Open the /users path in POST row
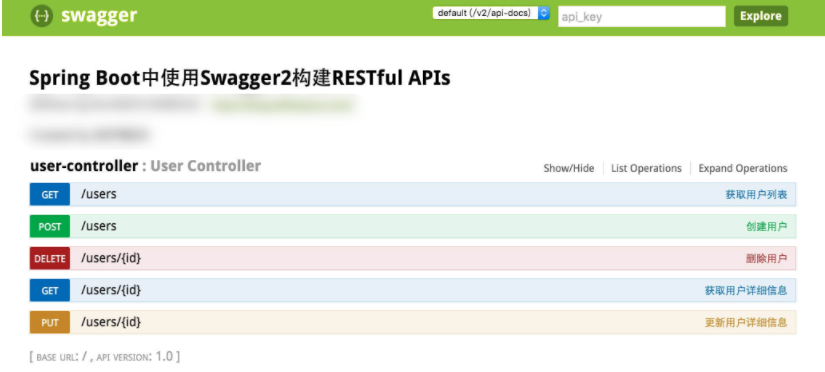This screenshot has width=825, height=372. (98, 226)
